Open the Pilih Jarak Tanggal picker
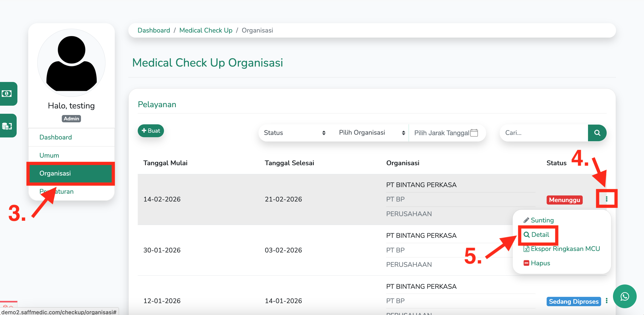This screenshot has height=315, width=644. point(441,133)
